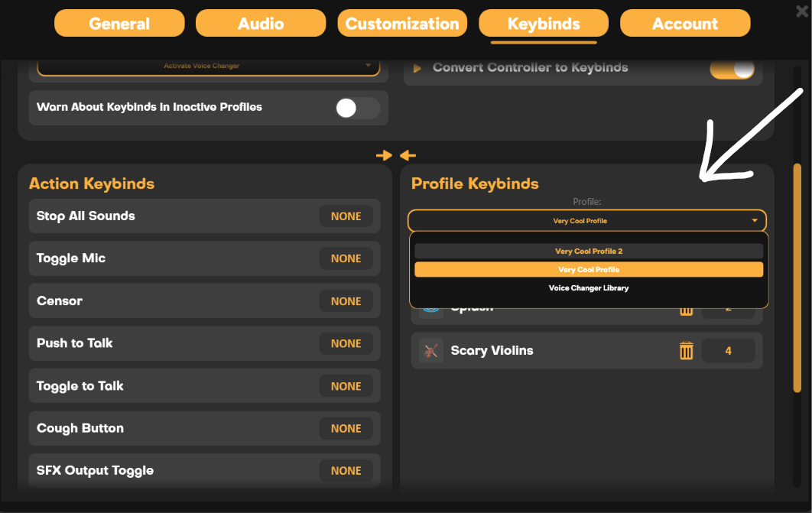Screen dimensions: 812x513
Task: Delete the Scary Violins keybind trash icon
Action: point(686,350)
